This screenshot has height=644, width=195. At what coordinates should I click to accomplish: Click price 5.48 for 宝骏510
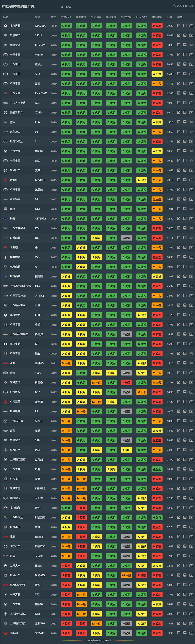point(171,623)
